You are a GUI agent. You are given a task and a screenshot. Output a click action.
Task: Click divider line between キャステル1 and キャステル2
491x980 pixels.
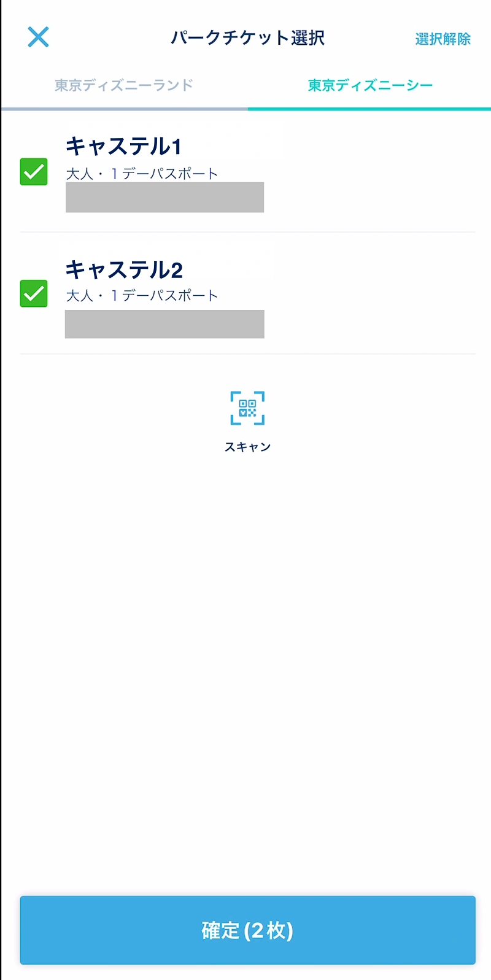[247, 232]
